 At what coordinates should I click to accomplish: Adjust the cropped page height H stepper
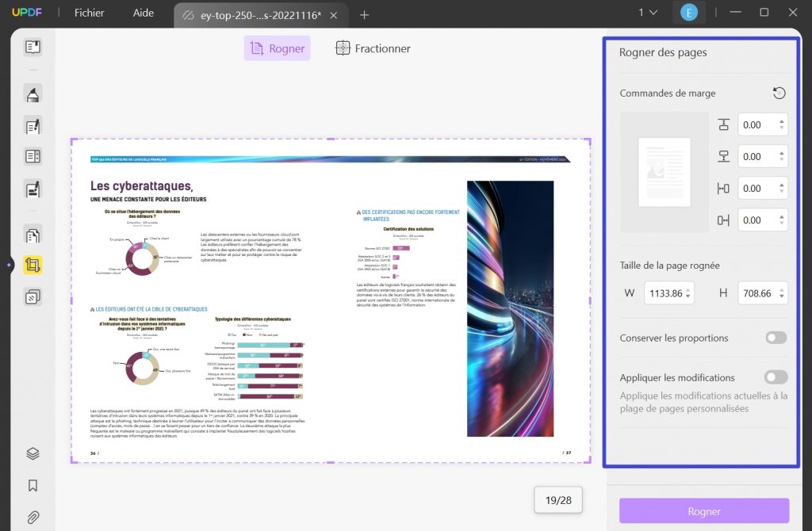pyautogui.click(x=781, y=293)
